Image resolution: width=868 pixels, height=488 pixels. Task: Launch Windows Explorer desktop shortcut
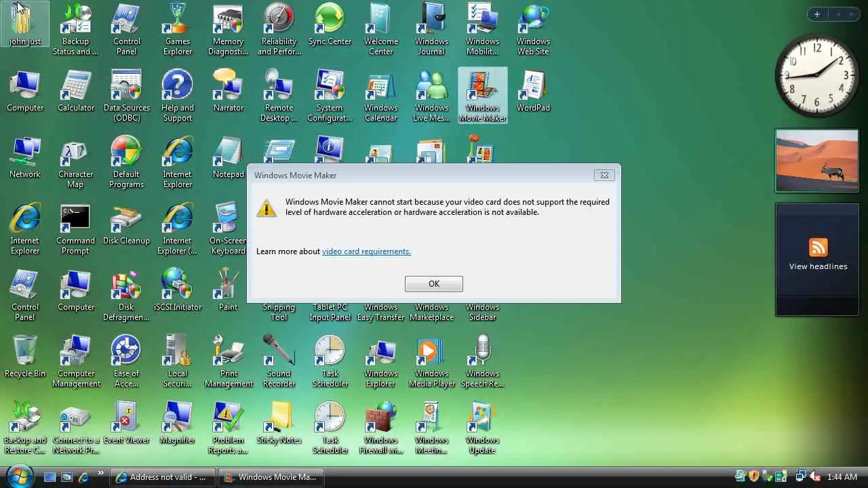pyautogui.click(x=380, y=361)
